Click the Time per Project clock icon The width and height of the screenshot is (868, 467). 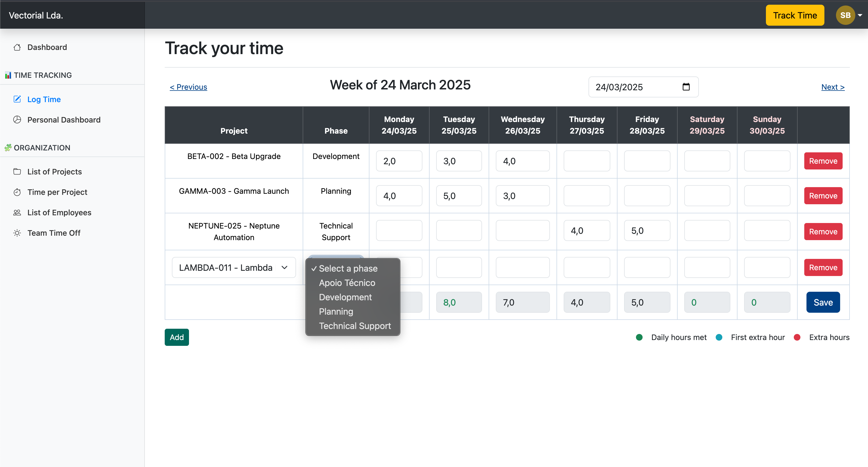click(18, 192)
